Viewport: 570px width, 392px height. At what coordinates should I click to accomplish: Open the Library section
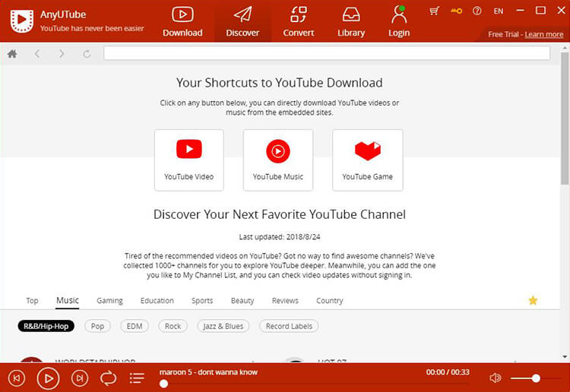tap(351, 22)
